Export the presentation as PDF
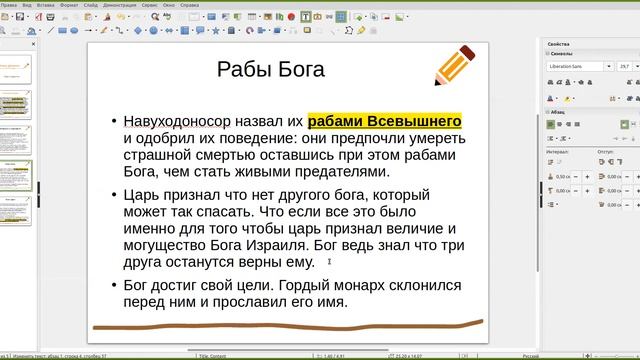640x360 pixels. [x=39, y=17]
